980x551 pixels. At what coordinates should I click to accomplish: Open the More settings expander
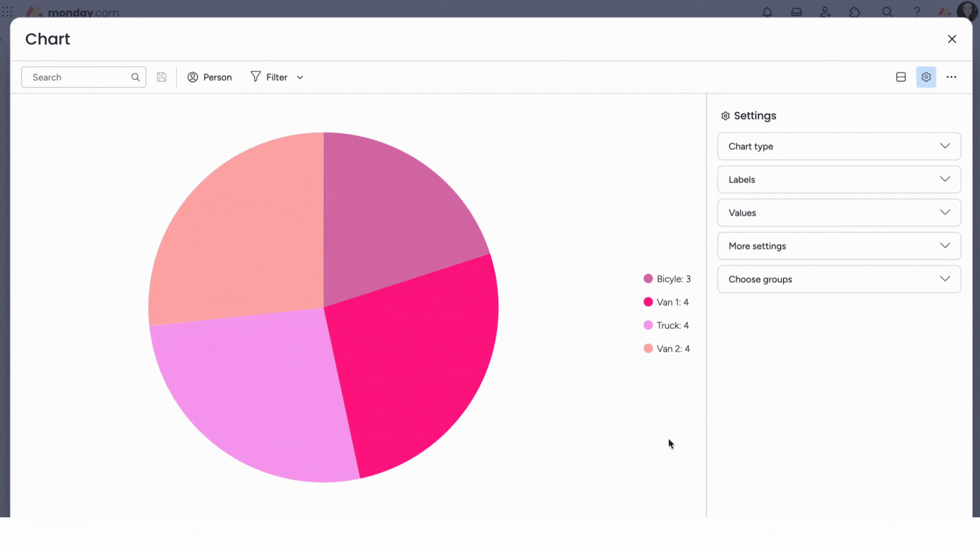[x=839, y=245]
